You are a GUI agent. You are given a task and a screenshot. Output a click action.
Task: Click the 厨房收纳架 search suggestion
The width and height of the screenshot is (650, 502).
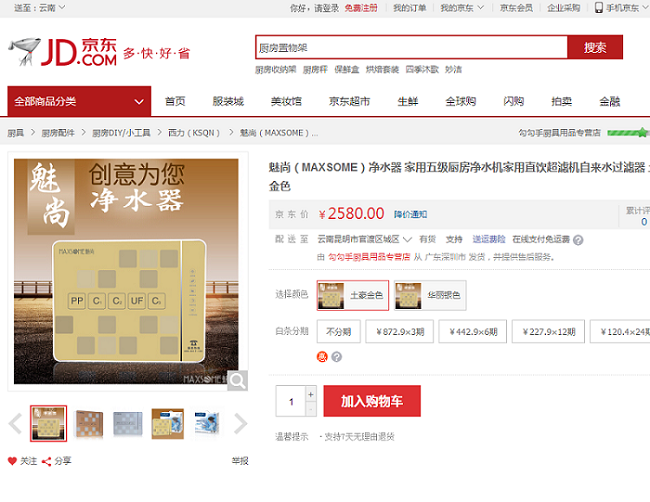276,70
